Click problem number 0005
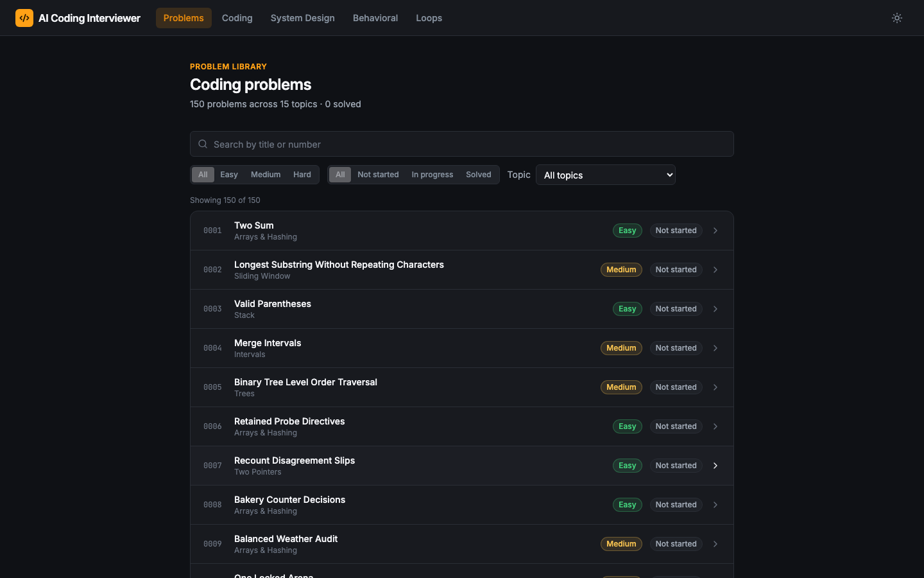Screen dimensions: 924x578 click(x=212, y=387)
